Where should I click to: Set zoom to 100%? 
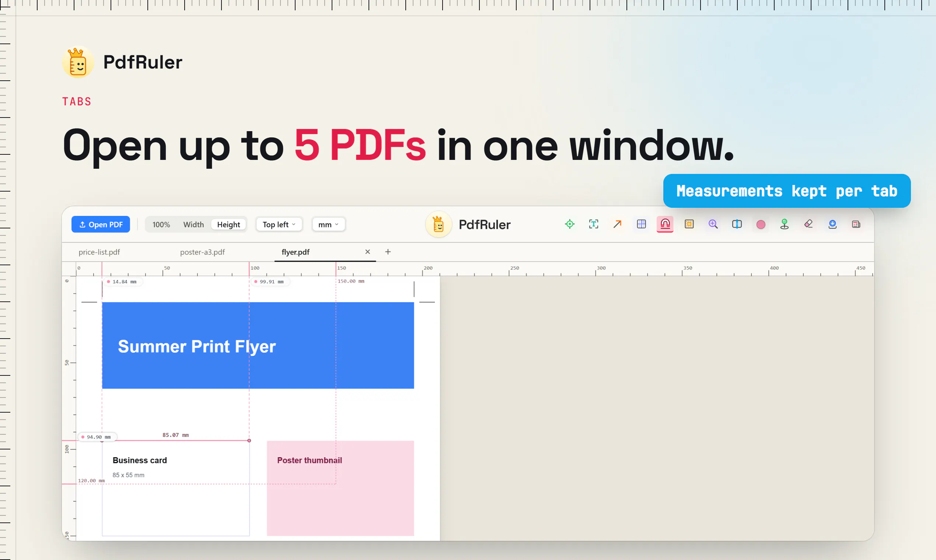(x=161, y=224)
